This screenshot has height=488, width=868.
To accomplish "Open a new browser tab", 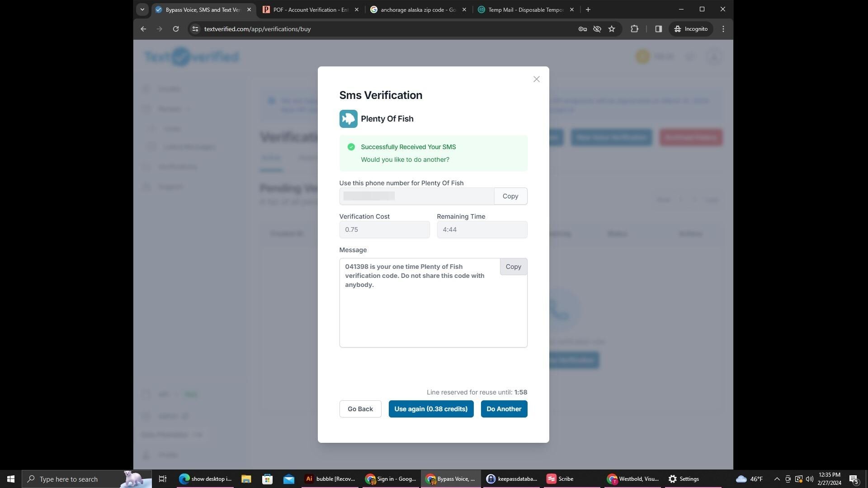I will point(588,9).
